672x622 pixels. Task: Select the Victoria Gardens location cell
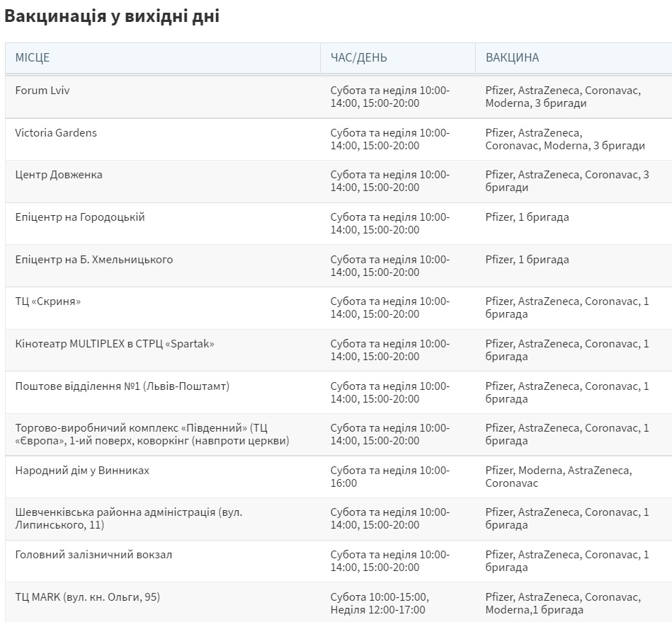[56, 133]
